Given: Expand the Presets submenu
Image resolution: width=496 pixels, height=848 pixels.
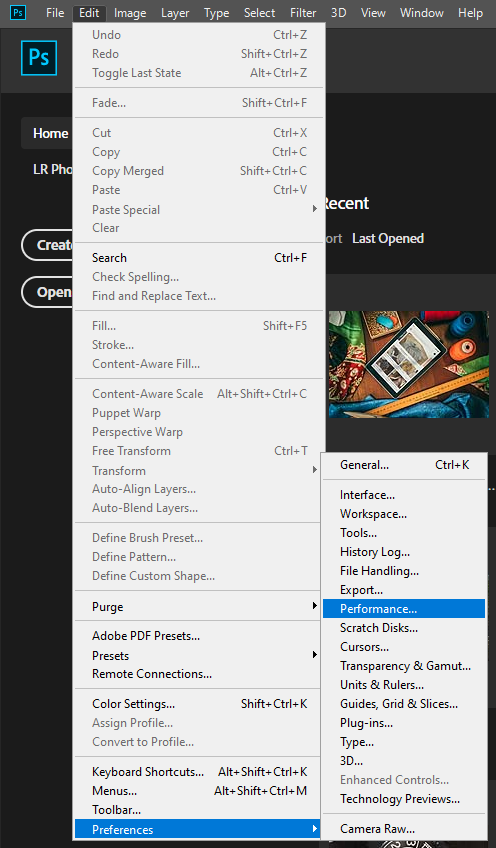Looking at the screenshot, I should [199, 655].
